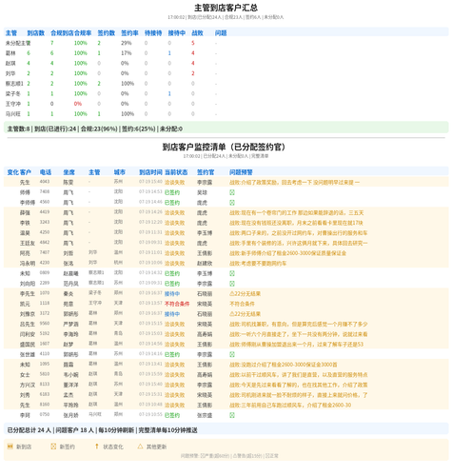
Task: Click green check icon in 刘向阳 2289 row
Action: coord(232,284)
